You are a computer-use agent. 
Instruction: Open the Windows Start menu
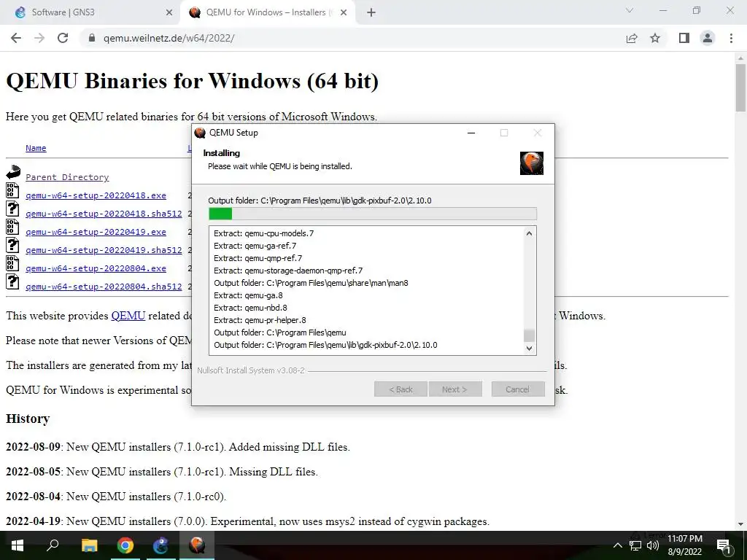[x=18, y=545]
